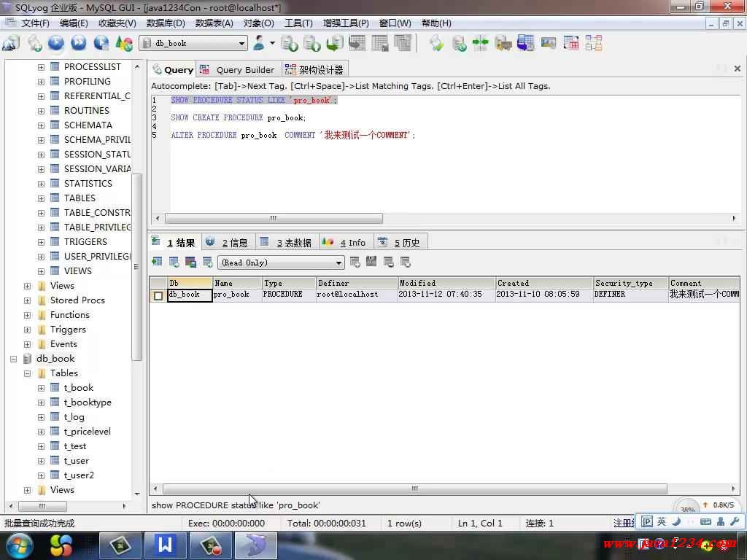Image resolution: width=747 pixels, height=560 pixels.
Task: Expand the t_user table node
Action: click(41, 461)
